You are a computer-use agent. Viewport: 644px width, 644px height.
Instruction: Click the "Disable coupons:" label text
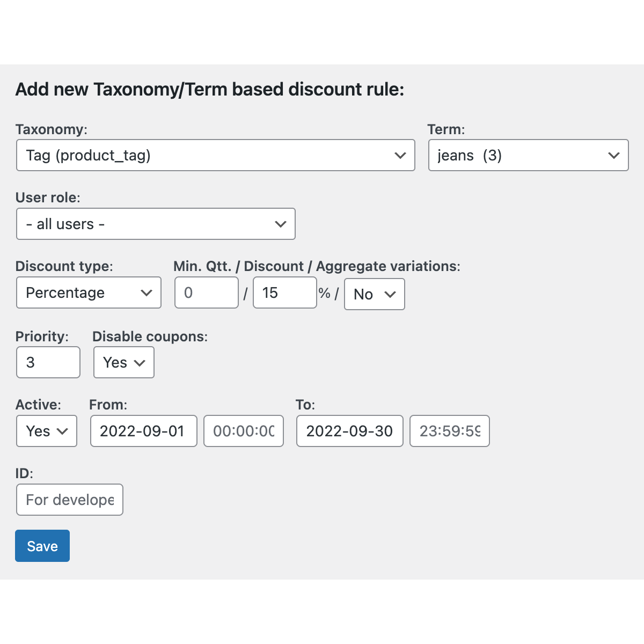[x=150, y=336]
